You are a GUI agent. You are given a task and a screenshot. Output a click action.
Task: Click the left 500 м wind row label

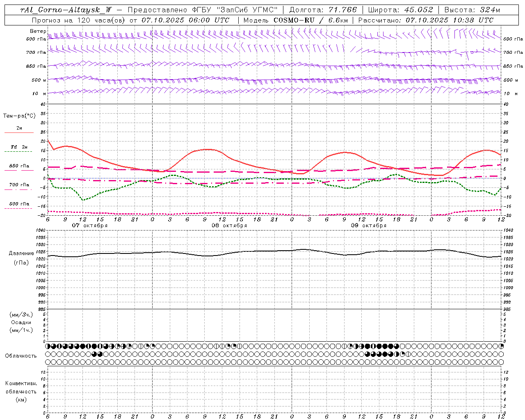coord(39,80)
